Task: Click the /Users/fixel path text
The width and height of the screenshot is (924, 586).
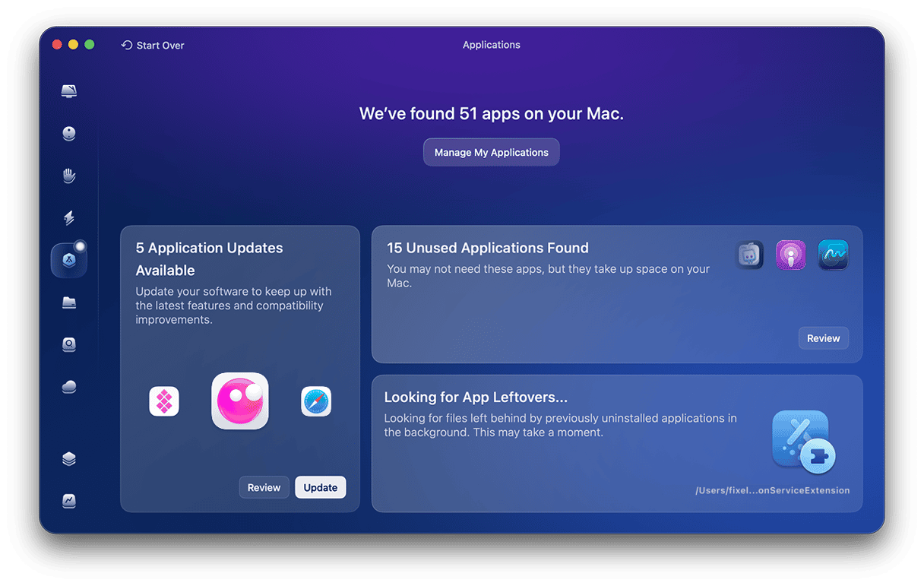Action: coord(773,490)
